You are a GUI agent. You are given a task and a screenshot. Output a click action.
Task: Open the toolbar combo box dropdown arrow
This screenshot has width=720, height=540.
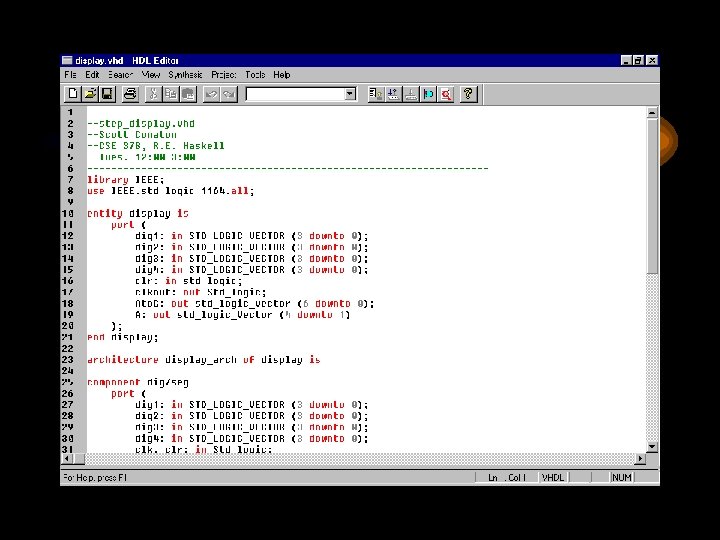(350, 94)
